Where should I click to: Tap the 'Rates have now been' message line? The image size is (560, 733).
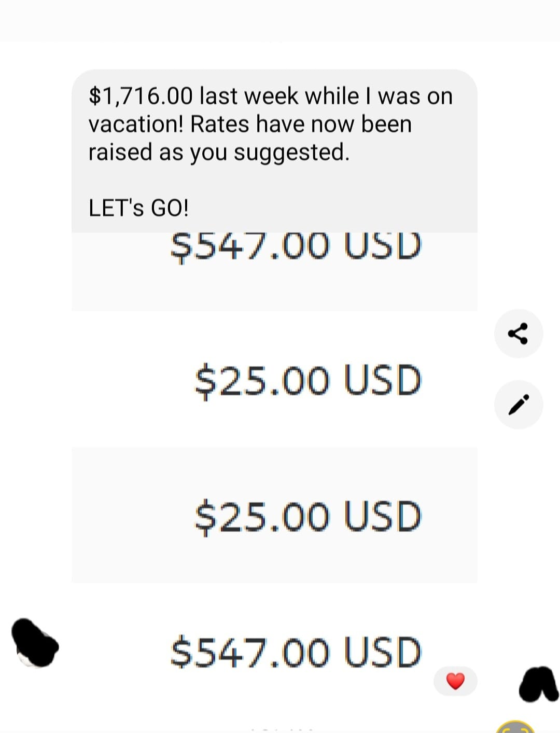301,124
